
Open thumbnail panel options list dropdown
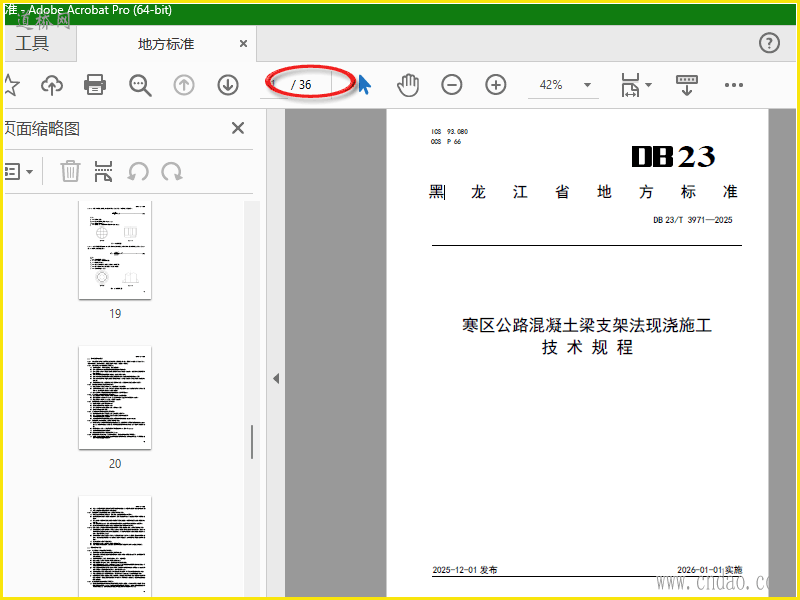click(x=18, y=171)
